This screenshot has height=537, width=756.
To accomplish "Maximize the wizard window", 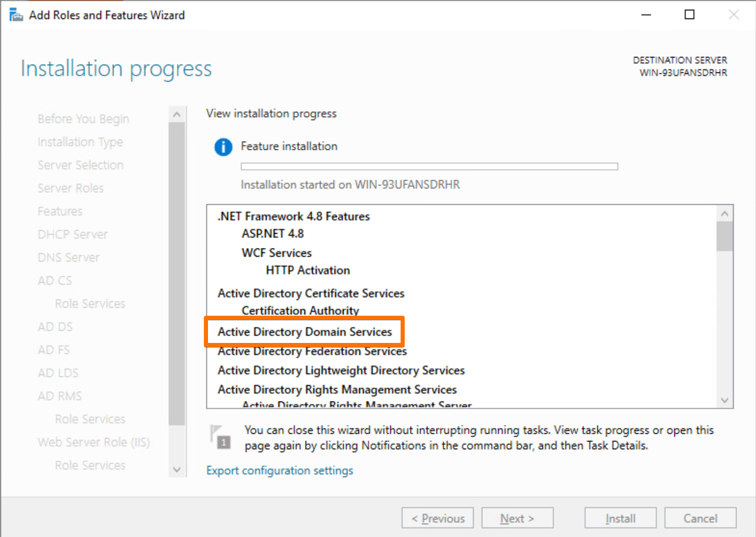I will coord(689,15).
